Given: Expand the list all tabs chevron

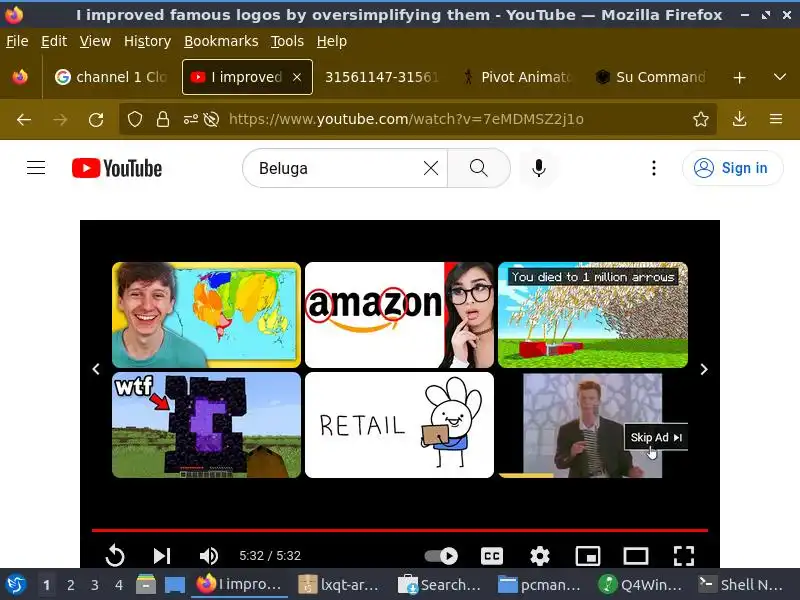Looking at the screenshot, I should tap(780, 77).
